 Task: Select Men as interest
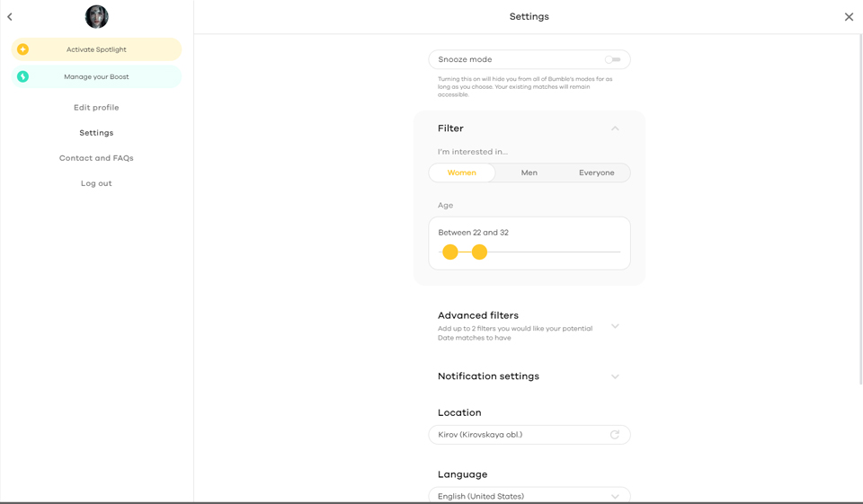tap(529, 172)
